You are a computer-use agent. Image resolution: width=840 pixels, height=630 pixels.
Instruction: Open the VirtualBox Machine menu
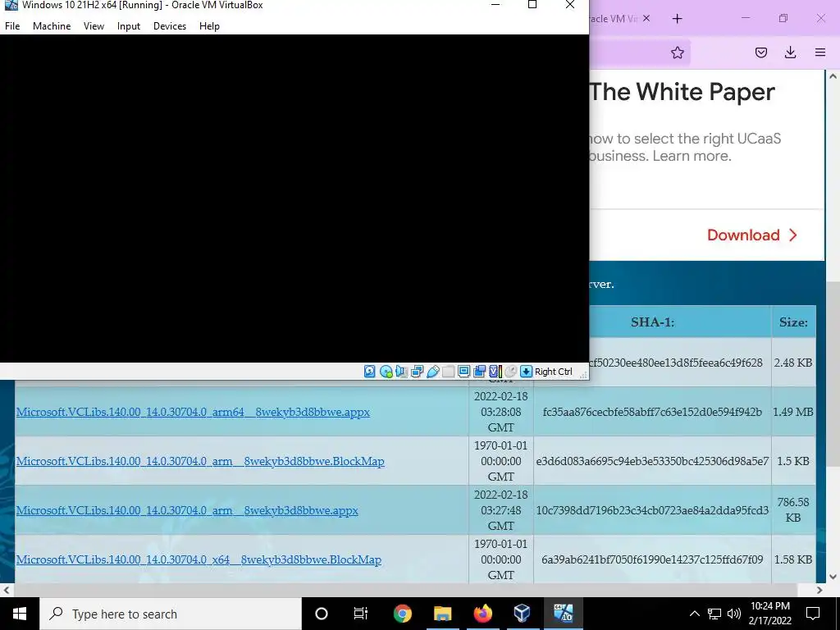click(52, 25)
